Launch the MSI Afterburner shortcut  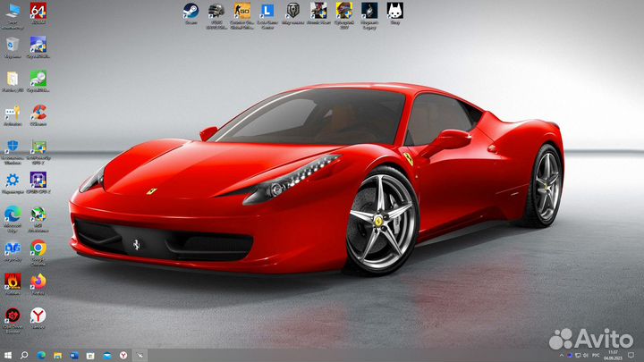[x=38, y=220]
